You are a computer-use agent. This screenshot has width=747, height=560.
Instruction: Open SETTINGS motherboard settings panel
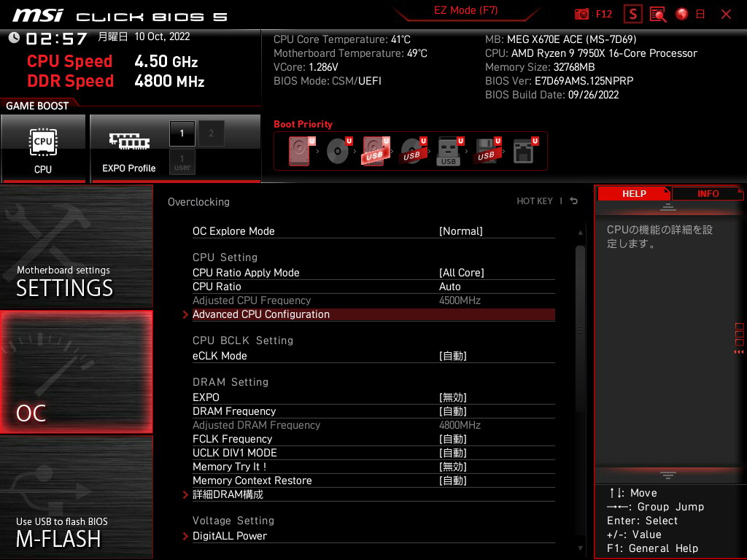point(76,246)
